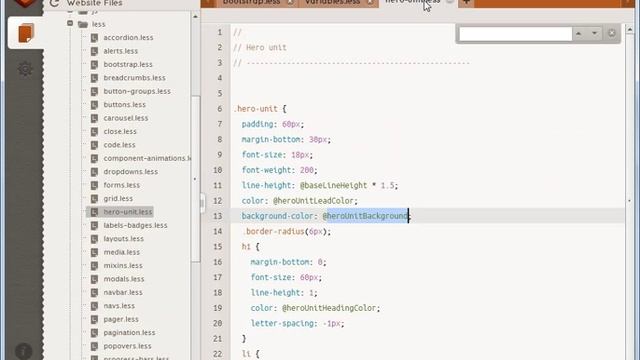Click file icon beside alerts.less
This screenshot has height=360, width=640.
94,51
